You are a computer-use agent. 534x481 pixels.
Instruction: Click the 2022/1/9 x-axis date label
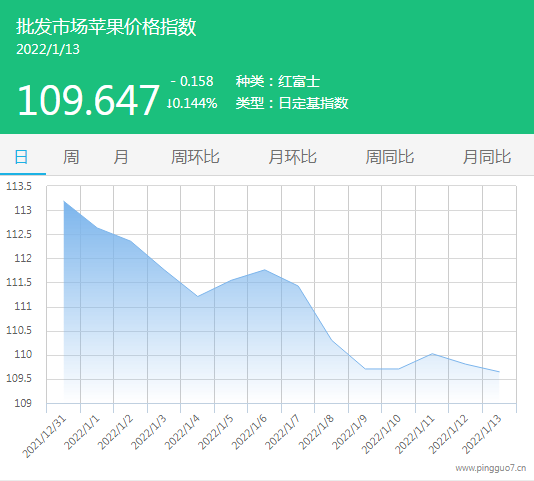pos(350,432)
